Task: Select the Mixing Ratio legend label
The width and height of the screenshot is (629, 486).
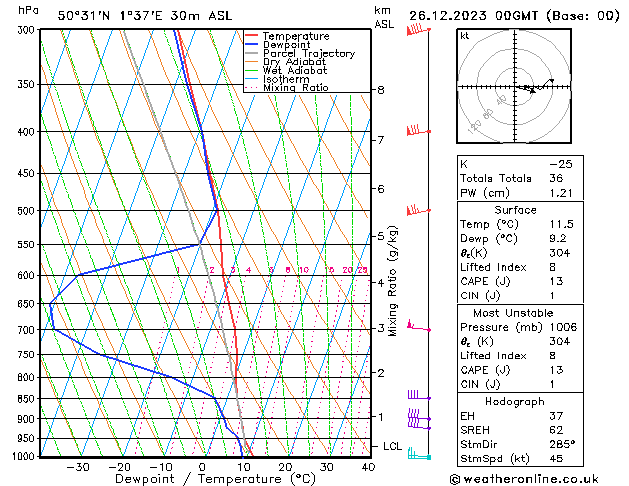Action: 296,87
